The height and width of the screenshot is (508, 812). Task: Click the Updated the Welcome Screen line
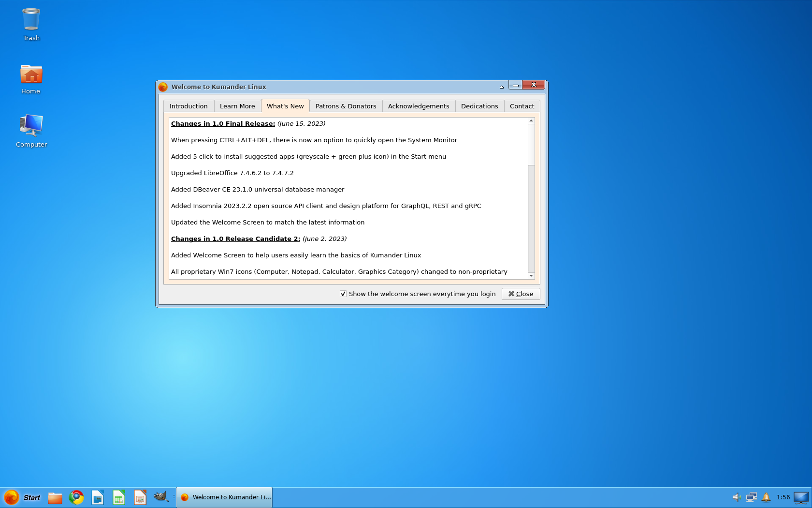tap(268, 223)
